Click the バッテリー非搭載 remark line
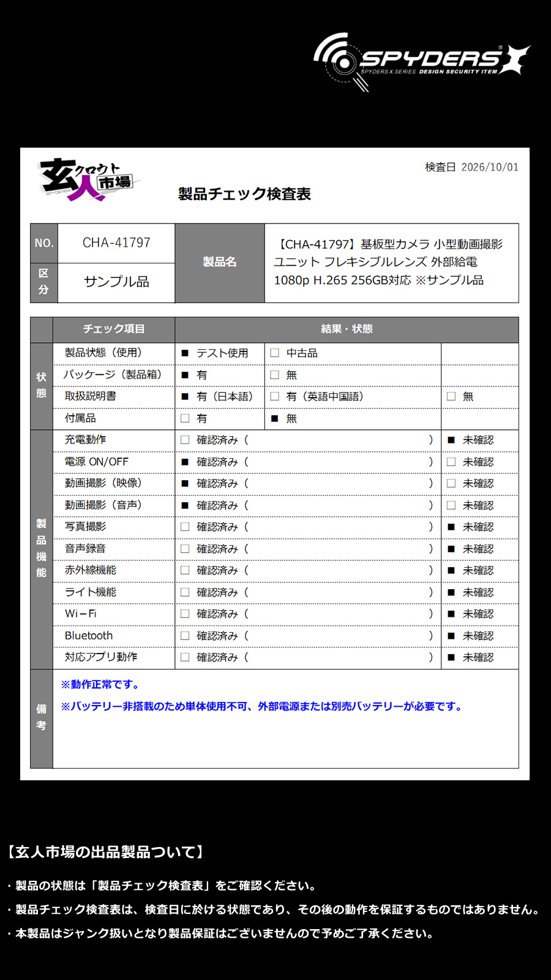Screen dimensions: 551x980 pyautogui.click(x=262, y=707)
